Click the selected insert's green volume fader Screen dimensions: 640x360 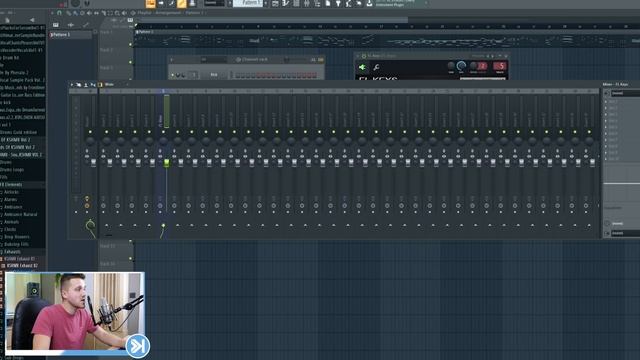click(167, 163)
